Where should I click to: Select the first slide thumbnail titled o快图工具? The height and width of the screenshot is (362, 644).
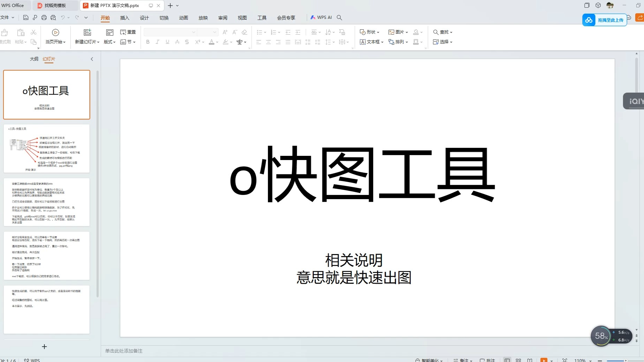pos(47,94)
